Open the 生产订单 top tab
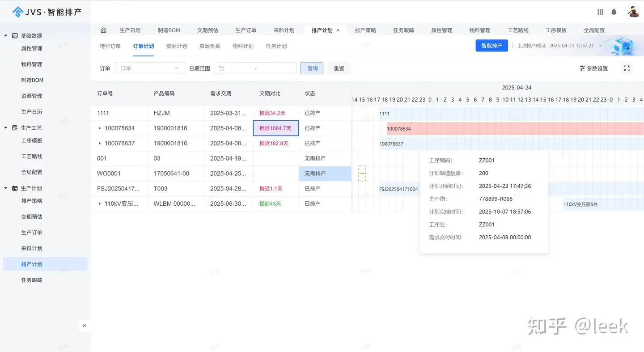Screen dimensions: 644x352 coord(246,30)
